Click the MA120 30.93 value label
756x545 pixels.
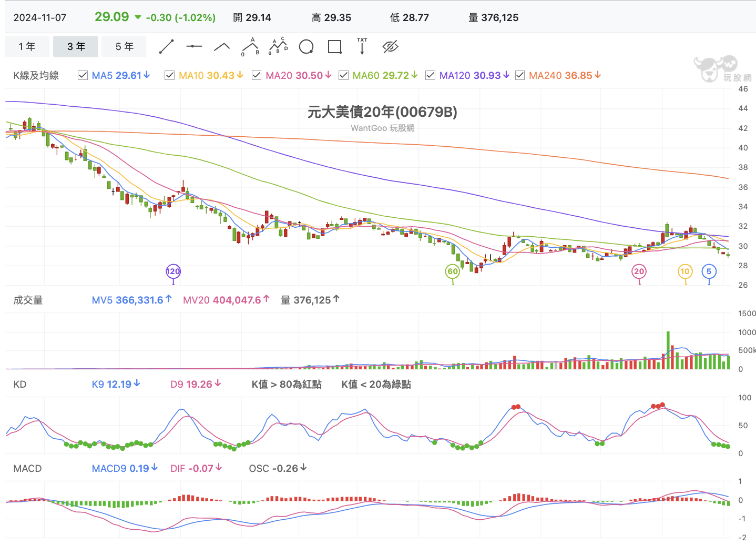pos(474,75)
